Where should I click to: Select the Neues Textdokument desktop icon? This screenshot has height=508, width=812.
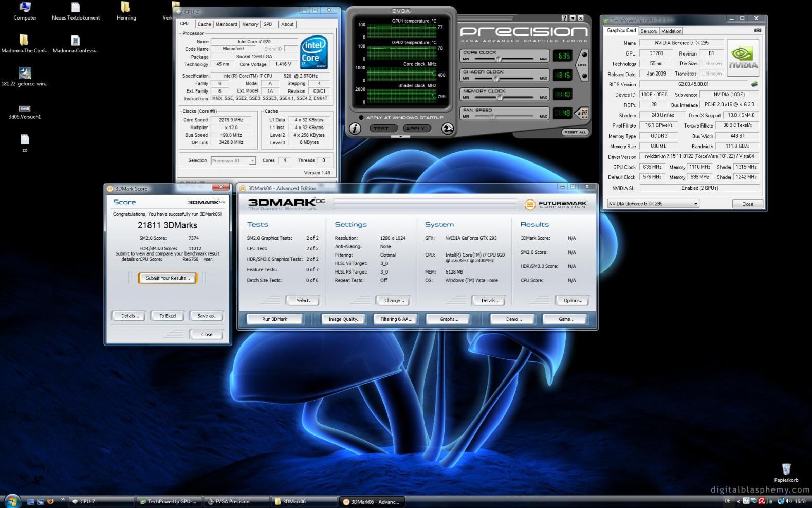coord(76,11)
